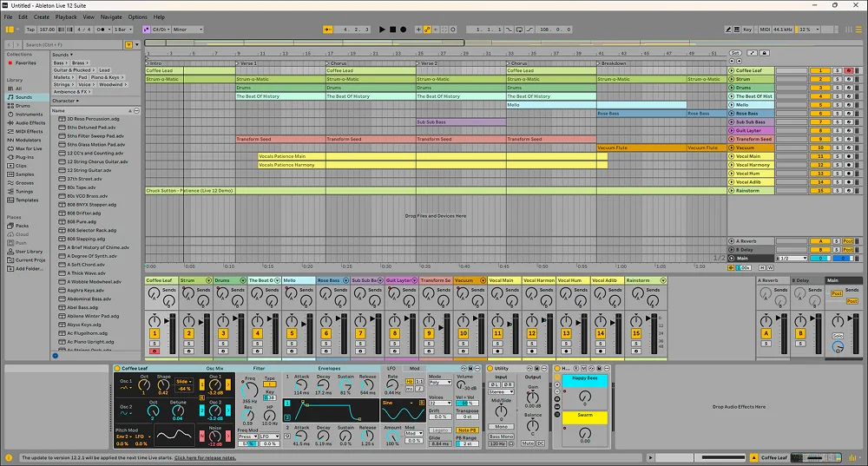Screen dimensions: 868x466
Task: Adjust the LFO Rate knob
Action: [392, 384]
